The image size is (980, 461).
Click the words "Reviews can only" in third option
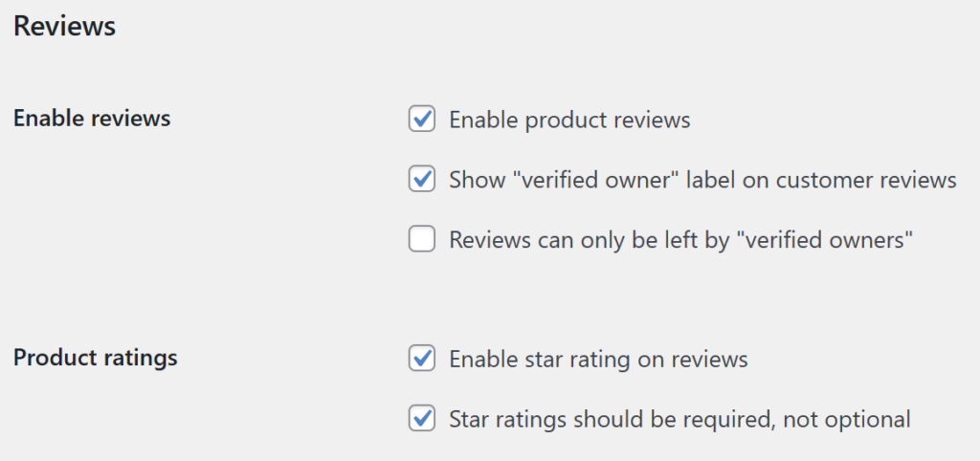tap(526, 240)
